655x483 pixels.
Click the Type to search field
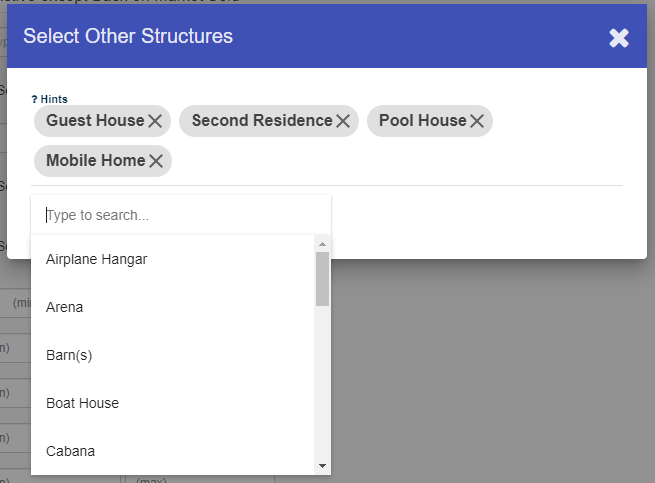180,215
